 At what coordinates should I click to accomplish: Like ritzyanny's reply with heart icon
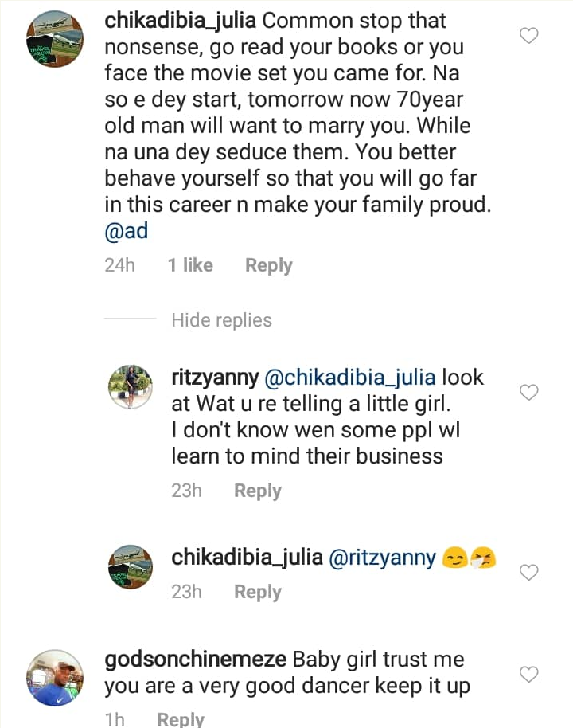[529, 392]
